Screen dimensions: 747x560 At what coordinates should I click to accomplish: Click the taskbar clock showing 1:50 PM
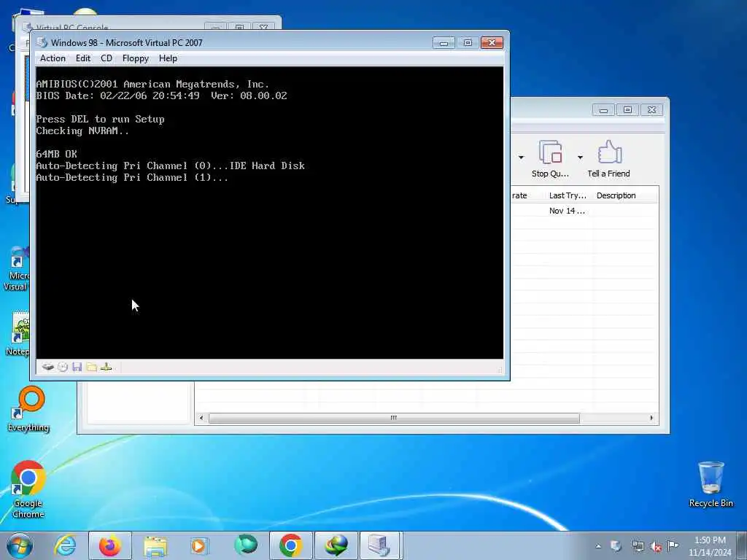710,546
